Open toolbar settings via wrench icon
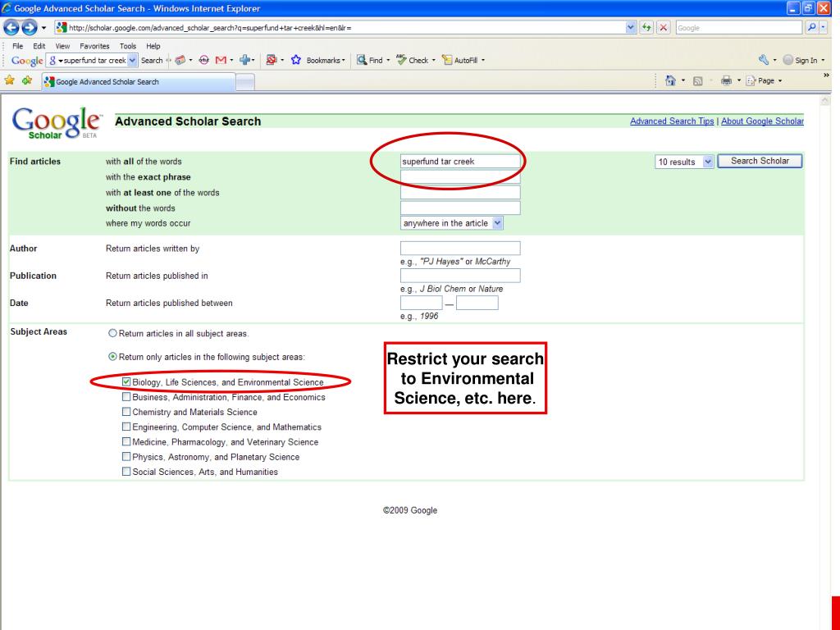This screenshot has width=840, height=630. click(x=764, y=60)
